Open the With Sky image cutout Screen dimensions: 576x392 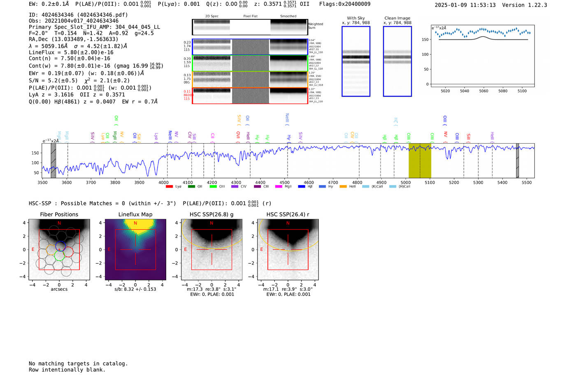(356, 61)
